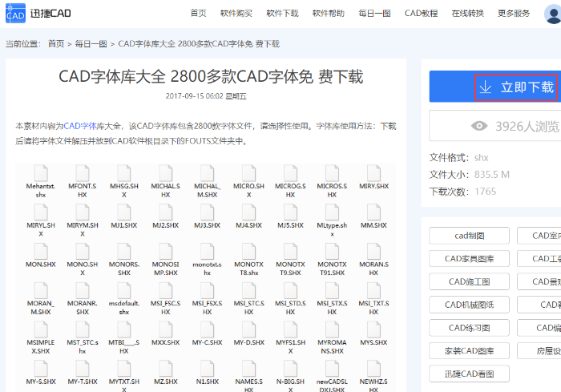Viewport: 561px width, 392px height.
Task: Open the 首页 navigation menu item
Action: 198,14
